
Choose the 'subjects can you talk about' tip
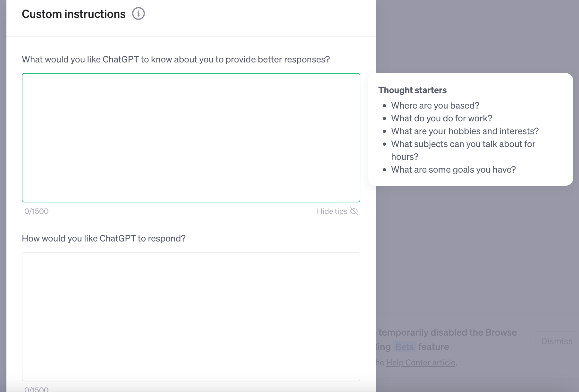click(463, 144)
